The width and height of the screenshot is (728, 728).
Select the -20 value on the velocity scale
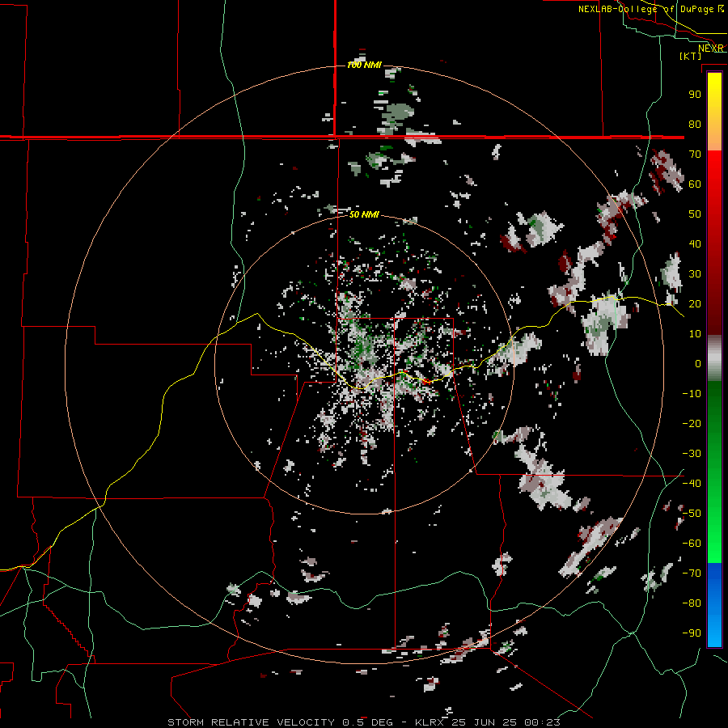point(692,423)
